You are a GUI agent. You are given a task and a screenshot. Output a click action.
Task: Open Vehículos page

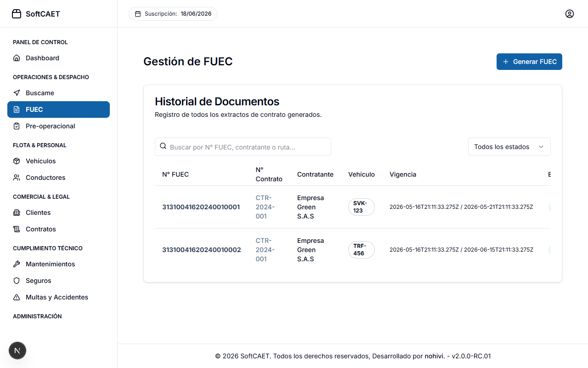click(x=58, y=161)
